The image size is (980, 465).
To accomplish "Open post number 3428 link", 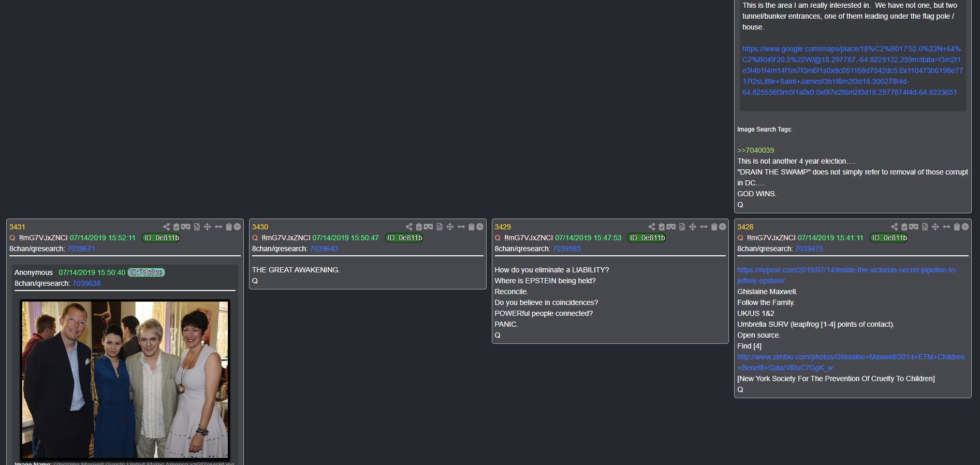I will 745,227.
